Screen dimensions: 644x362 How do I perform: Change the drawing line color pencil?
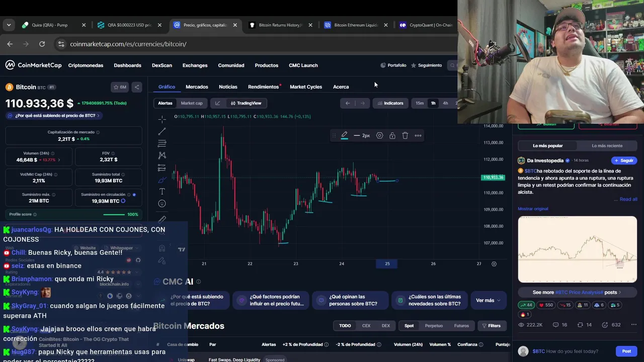(344, 135)
